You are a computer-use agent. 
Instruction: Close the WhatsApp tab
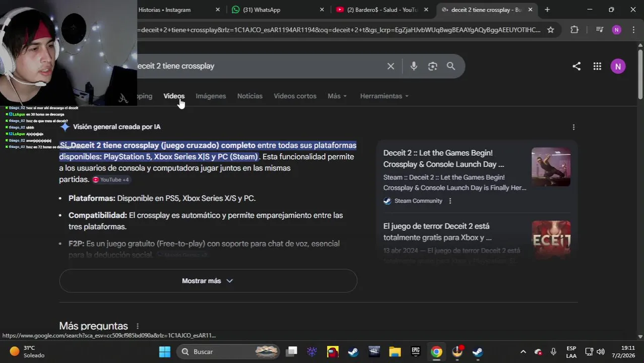[x=322, y=10]
